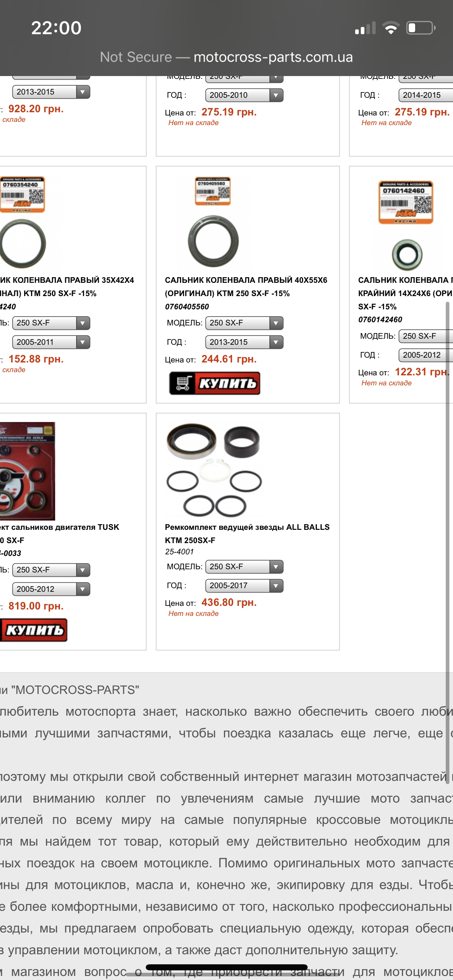Open the ALL BALLS sprocket repair kit image
Image resolution: width=453 pixels, height=980 pixels.
(x=214, y=470)
